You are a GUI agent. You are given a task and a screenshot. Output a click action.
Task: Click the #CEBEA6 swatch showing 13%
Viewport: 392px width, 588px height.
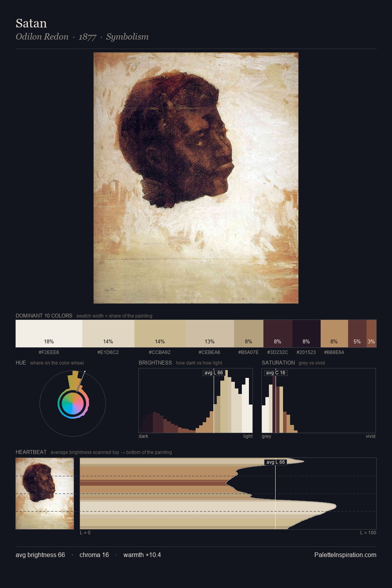pyautogui.click(x=210, y=334)
